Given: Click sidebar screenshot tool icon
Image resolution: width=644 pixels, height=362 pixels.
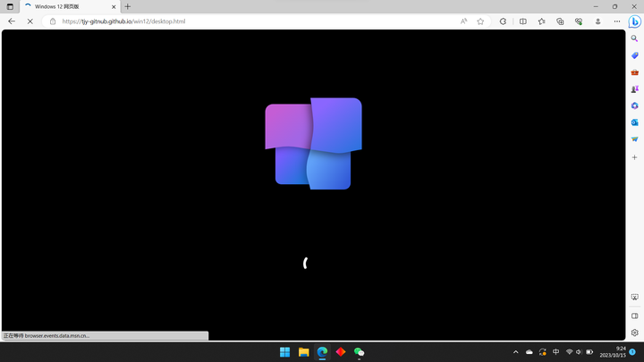Looking at the screenshot, I should (634, 297).
